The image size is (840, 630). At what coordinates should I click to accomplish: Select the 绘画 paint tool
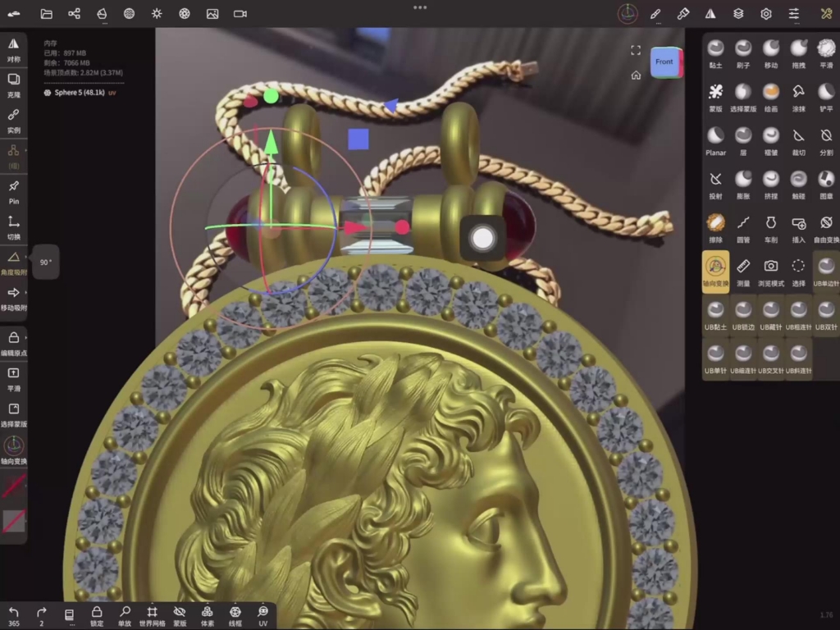(x=771, y=98)
